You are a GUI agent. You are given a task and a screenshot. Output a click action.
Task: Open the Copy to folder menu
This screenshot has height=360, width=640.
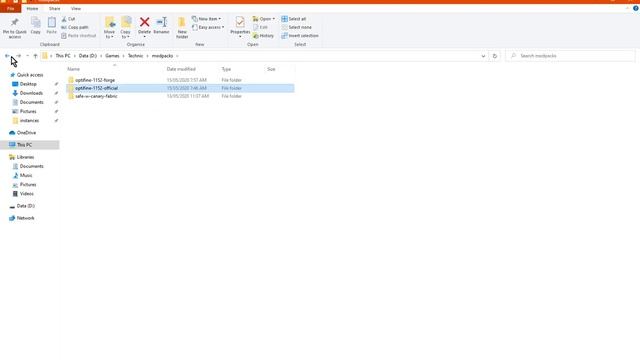pos(126,28)
